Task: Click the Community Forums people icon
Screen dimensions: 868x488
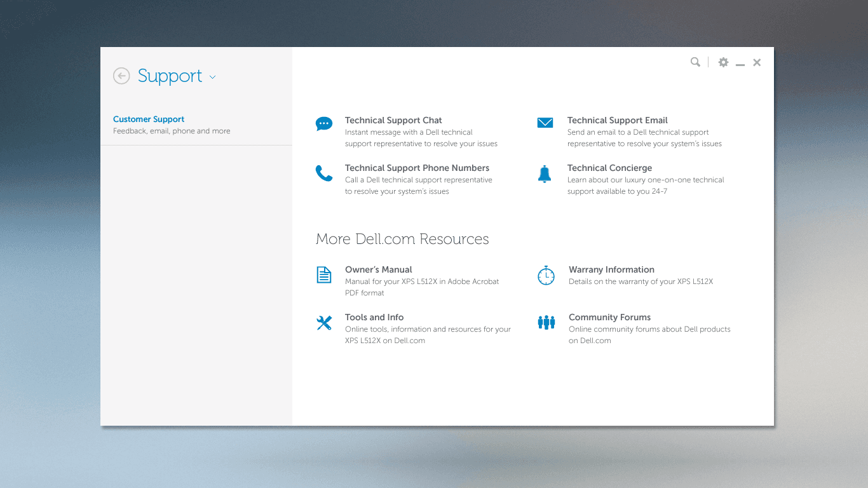Action: click(546, 323)
